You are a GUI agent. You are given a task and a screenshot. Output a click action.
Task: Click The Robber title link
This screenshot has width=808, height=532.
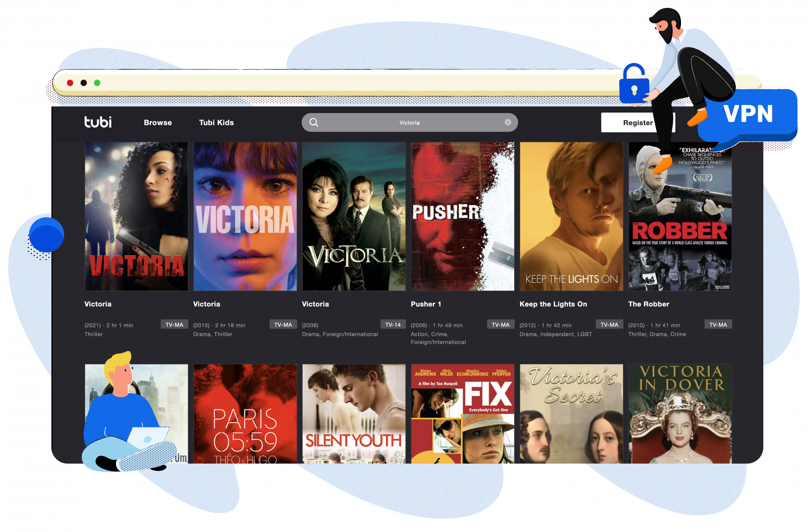click(x=648, y=304)
